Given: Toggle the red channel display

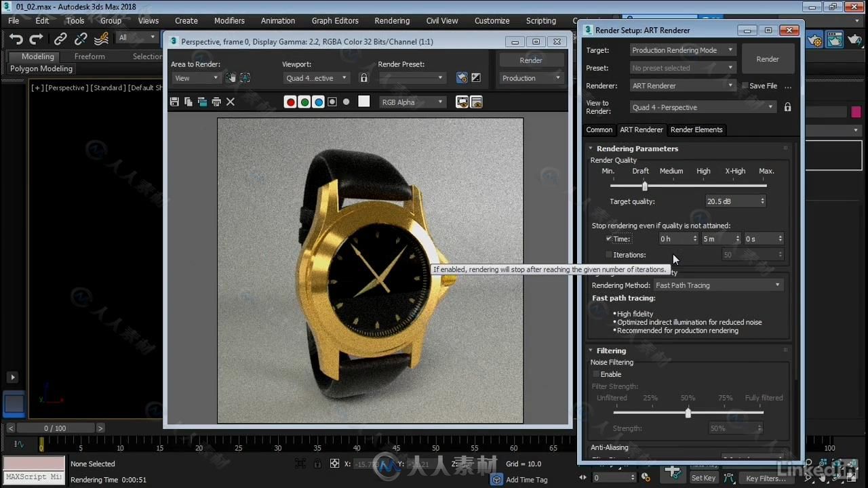Looking at the screenshot, I should click(x=290, y=102).
